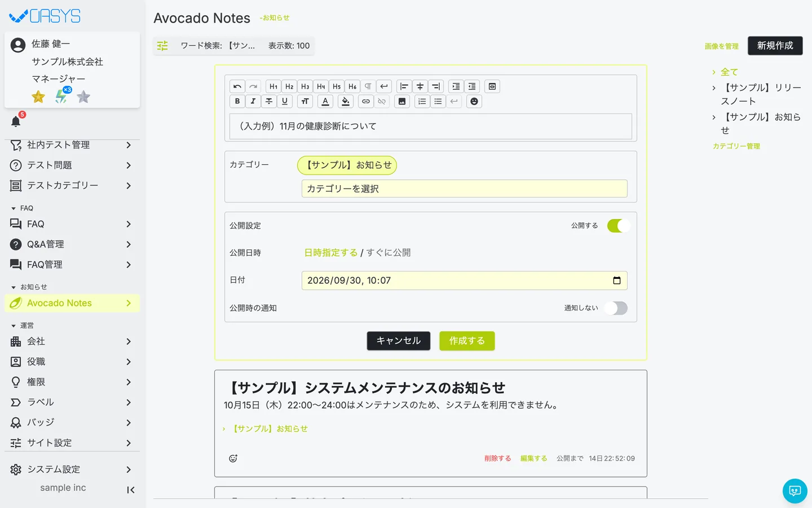Image resolution: width=812 pixels, height=508 pixels.
Task: Insert a hyperlink in editor
Action: [366, 102]
